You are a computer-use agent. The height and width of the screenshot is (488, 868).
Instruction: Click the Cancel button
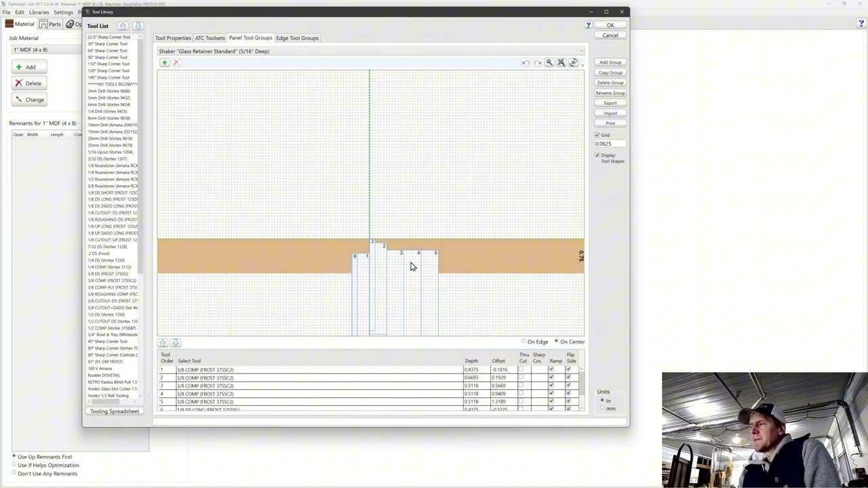610,35
